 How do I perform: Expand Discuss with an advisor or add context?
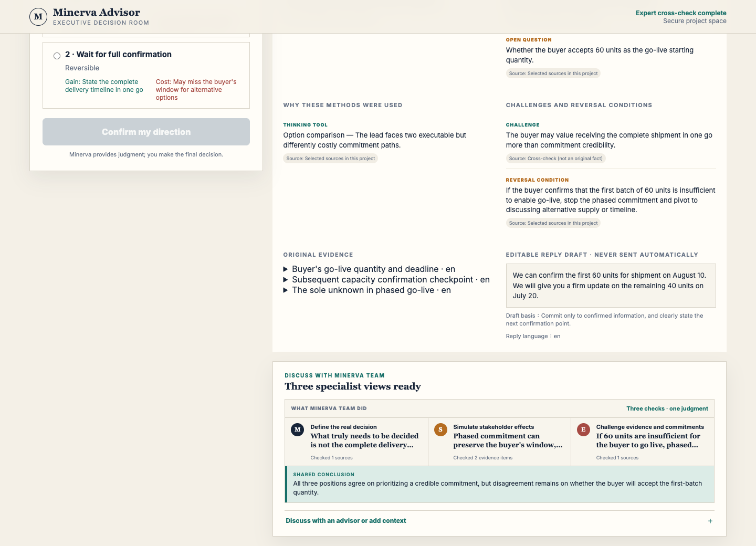tap(499, 521)
